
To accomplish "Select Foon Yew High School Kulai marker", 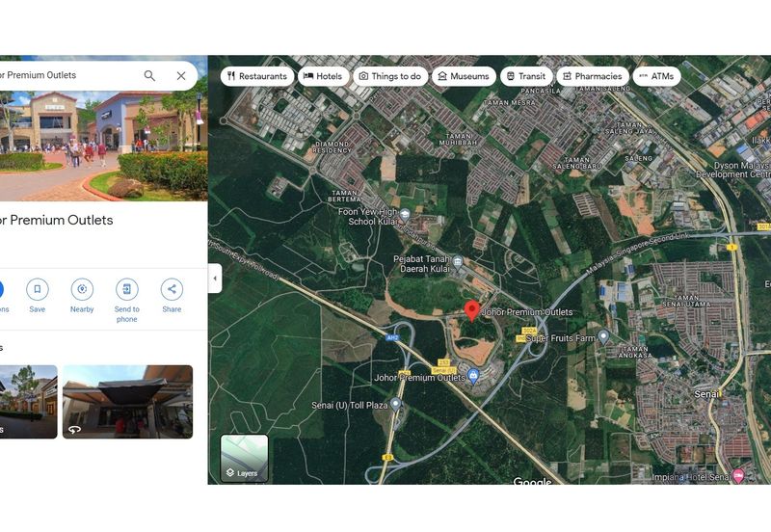I will 405,214.
